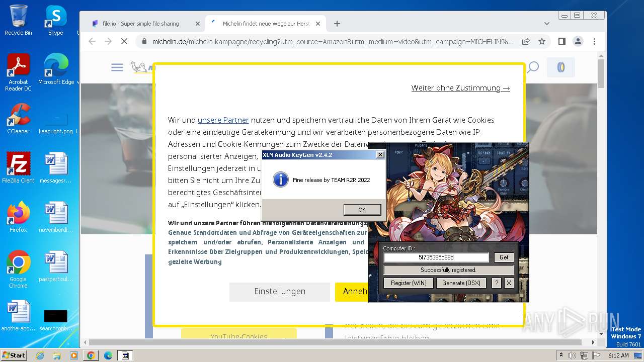Viewport: 644px width, 362px height.
Task: Click the Get button in keygen
Action: [504, 257]
